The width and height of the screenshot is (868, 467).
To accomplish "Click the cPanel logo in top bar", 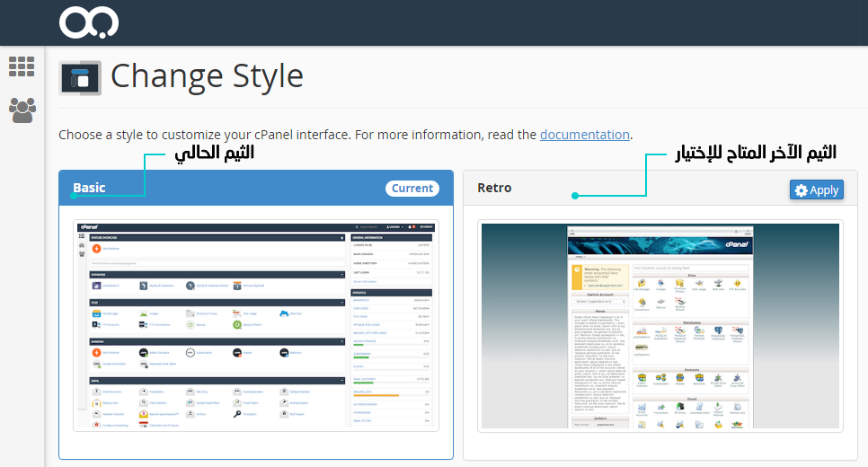I will tap(89, 22).
